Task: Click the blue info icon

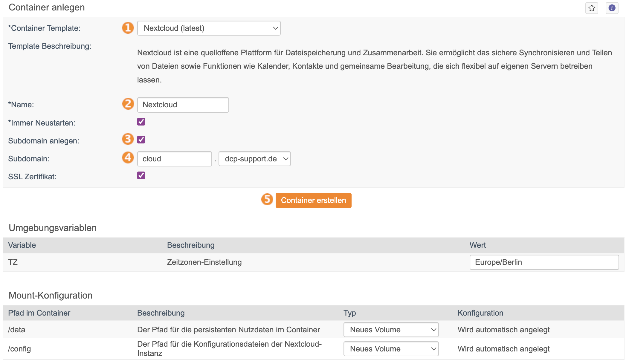Action: click(x=612, y=8)
